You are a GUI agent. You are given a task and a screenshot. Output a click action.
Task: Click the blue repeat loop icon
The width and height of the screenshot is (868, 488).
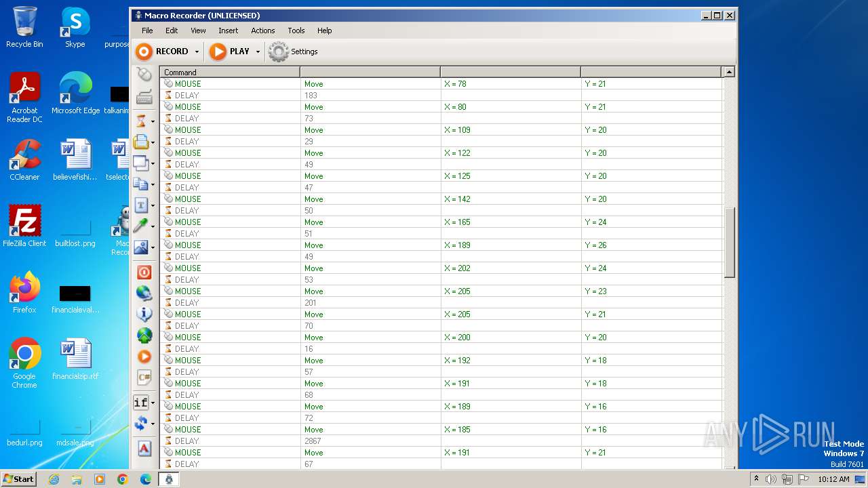click(141, 424)
